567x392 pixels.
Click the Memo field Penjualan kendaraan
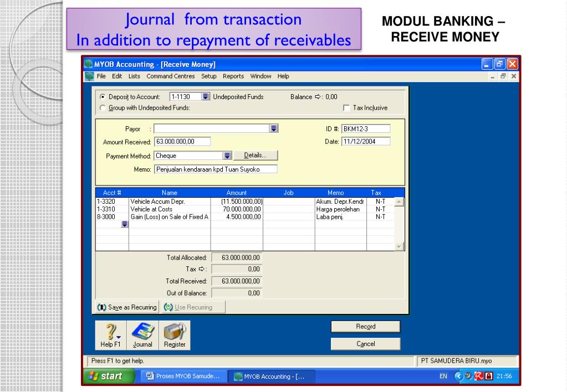(x=216, y=169)
